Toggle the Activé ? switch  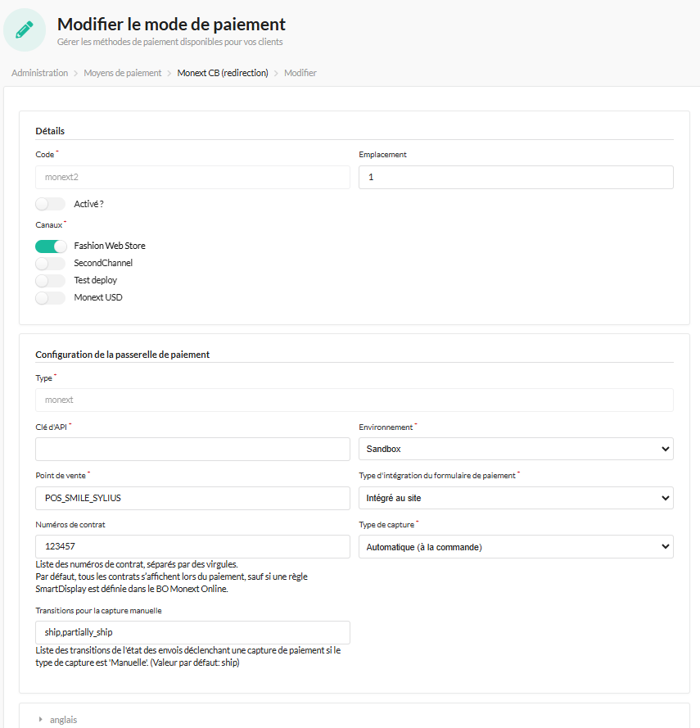[51, 204]
